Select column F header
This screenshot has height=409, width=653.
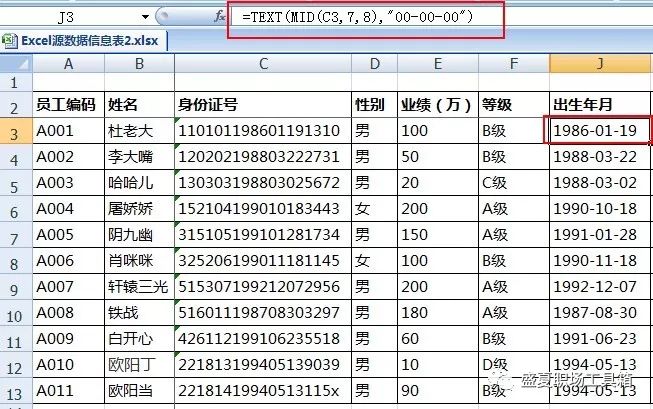click(x=514, y=64)
